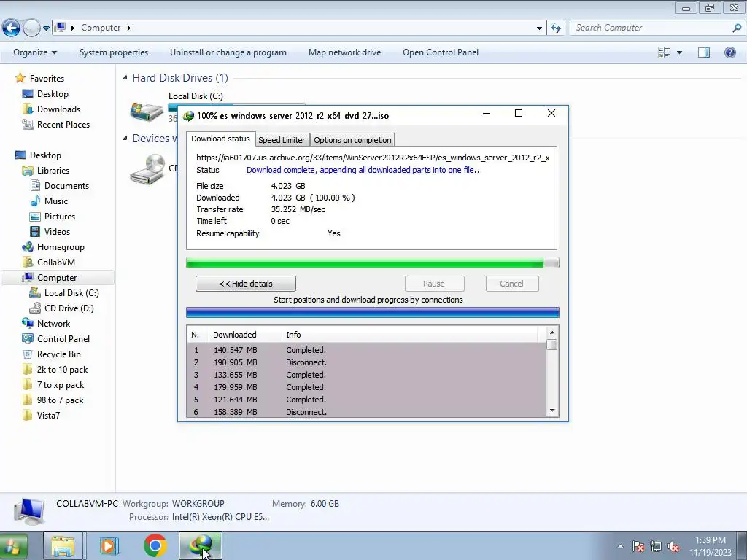Click connection list scroll up arrow
The image size is (747, 560).
coord(552,332)
